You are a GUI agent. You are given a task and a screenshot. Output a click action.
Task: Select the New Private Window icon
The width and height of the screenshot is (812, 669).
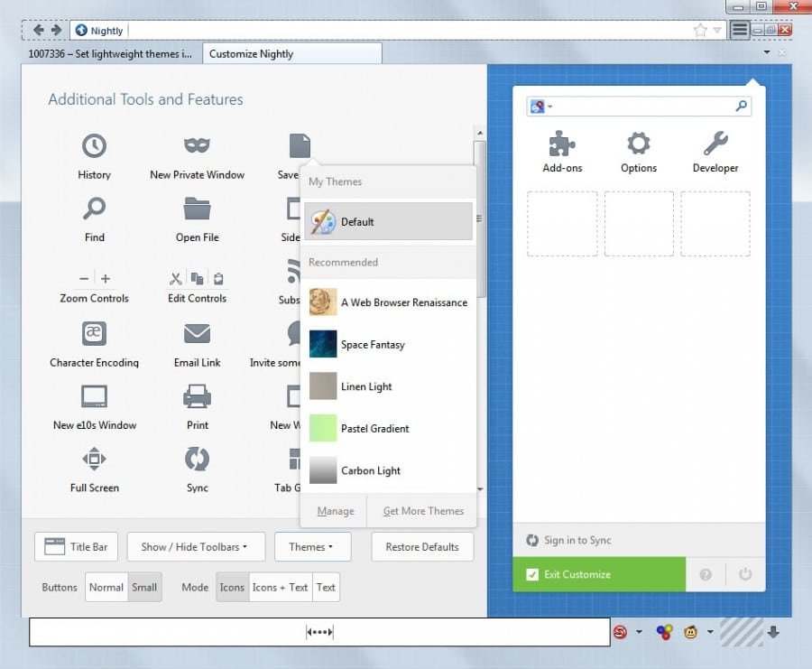pyautogui.click(x=196, y=147)
